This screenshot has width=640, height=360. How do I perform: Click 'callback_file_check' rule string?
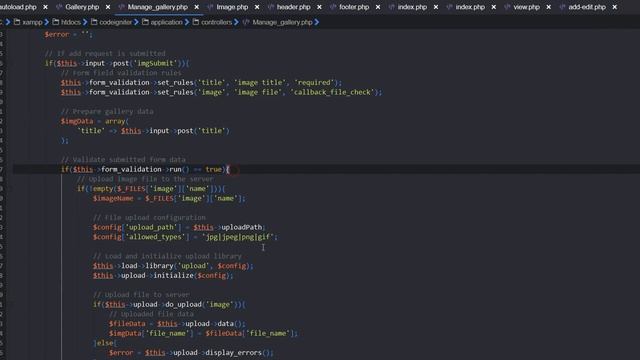[x=333, y=92]
